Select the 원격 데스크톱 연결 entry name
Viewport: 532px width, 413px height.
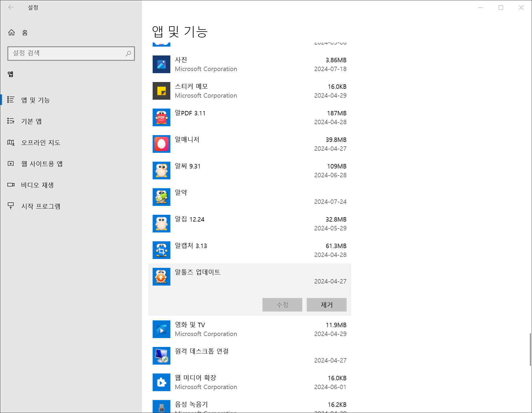pos(202,351)
